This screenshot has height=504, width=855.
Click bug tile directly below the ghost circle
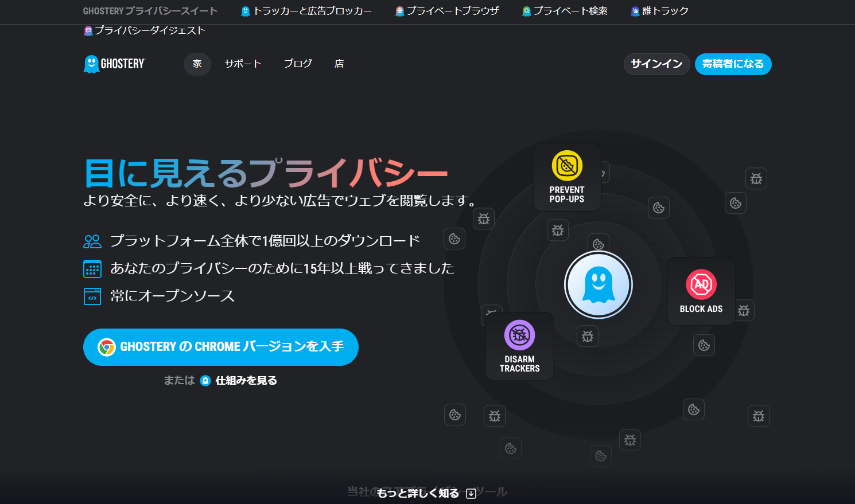[588, 336]
